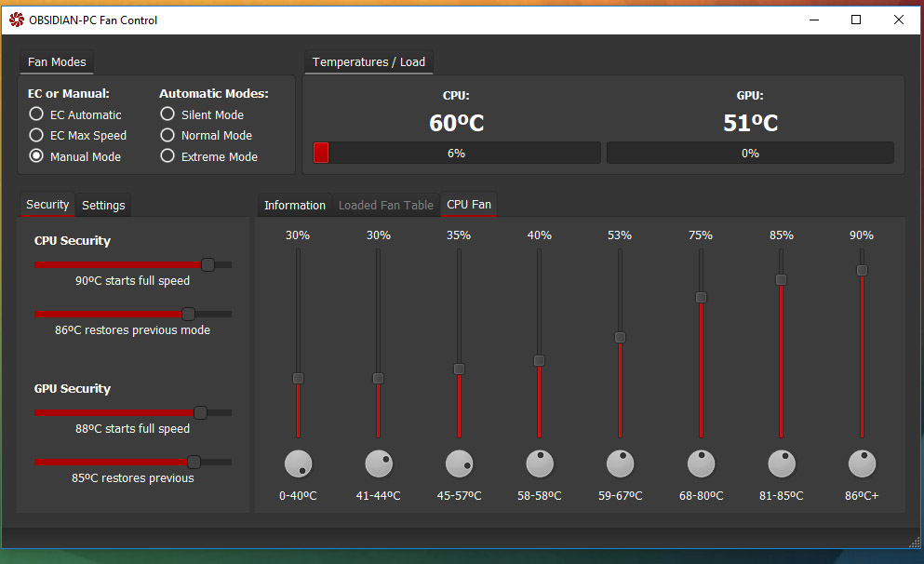Click the 85% fan speed value

(781, 235)
